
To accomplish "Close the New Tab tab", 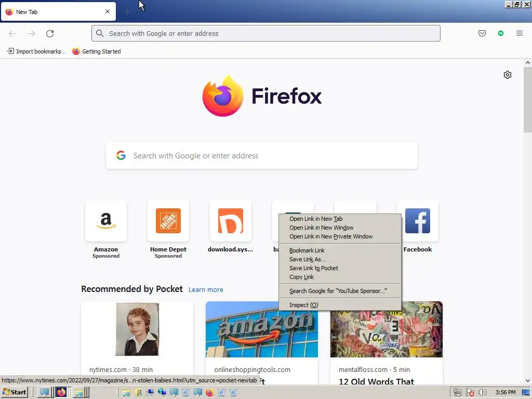I will click(x=108, y=11).
